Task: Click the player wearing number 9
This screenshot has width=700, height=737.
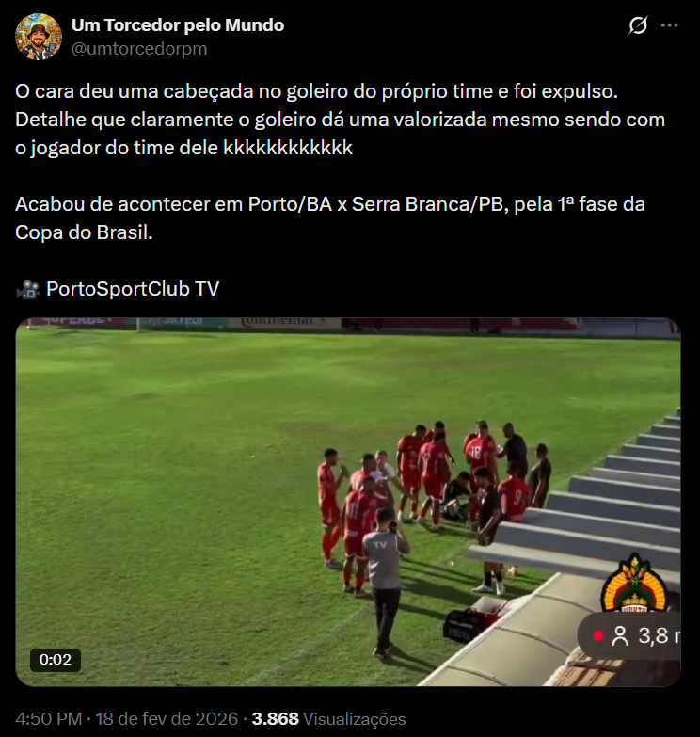Action: 513,496
